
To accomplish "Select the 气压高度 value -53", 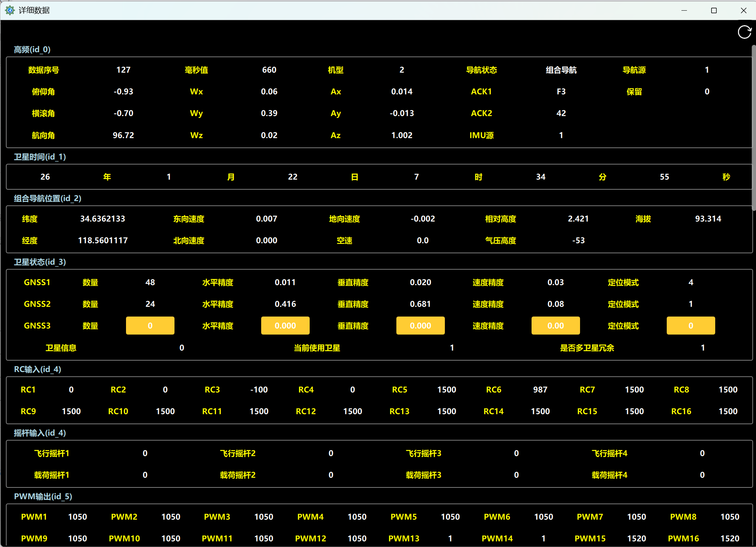I will point(578,240).
